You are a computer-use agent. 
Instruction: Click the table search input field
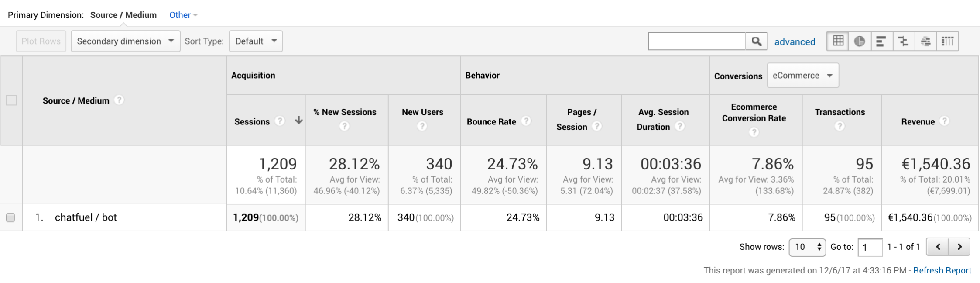coord(697,41)
